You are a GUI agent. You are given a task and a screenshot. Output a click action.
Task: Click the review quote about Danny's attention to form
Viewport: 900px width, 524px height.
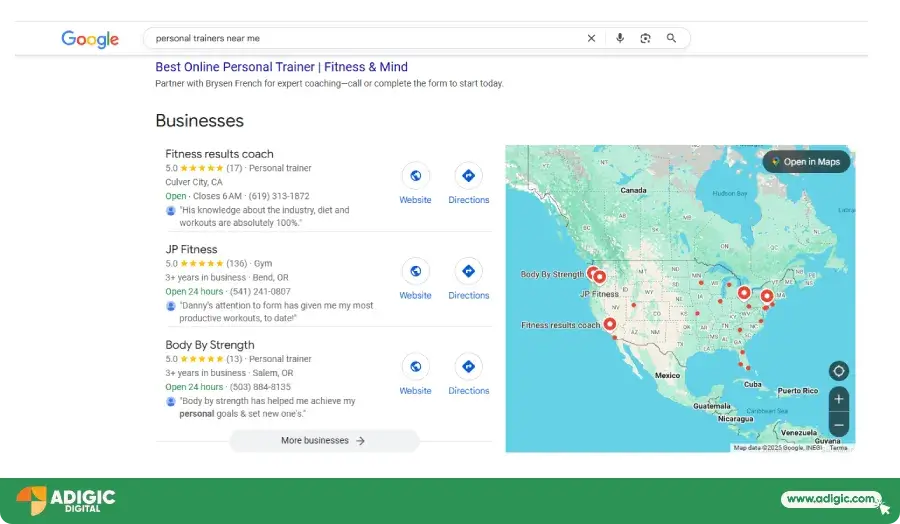276,312
